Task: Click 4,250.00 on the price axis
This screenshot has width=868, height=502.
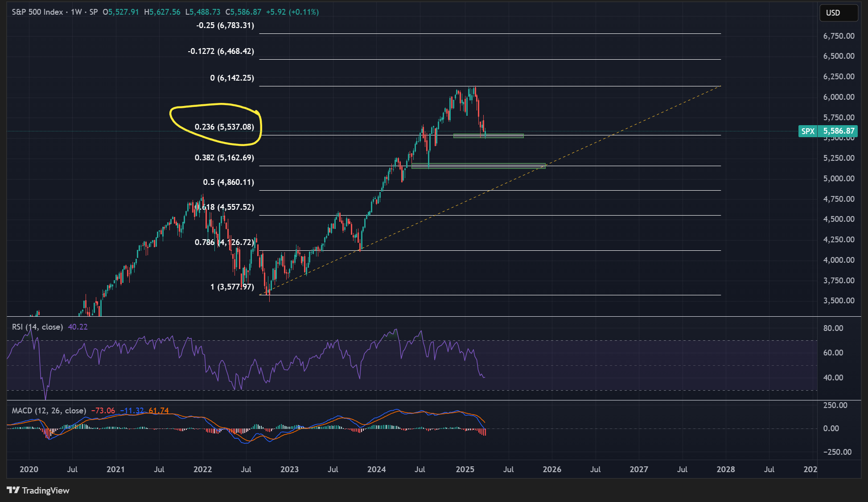Action: (839, 240)
